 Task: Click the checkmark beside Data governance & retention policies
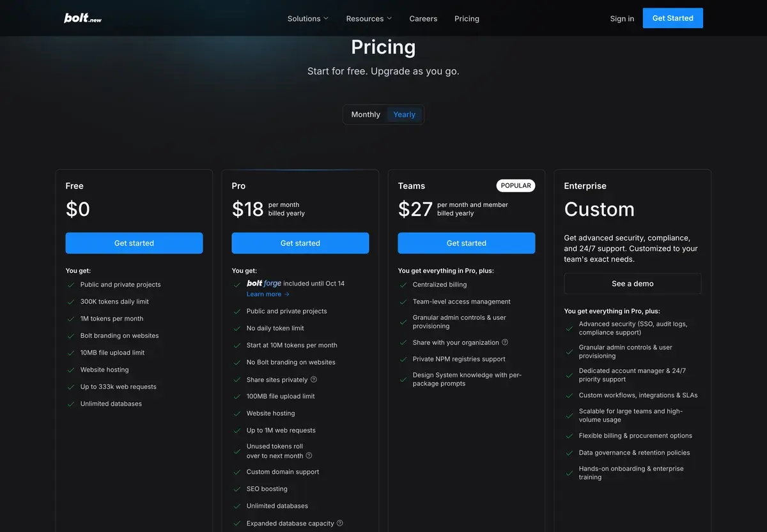(x=569, y=453)
